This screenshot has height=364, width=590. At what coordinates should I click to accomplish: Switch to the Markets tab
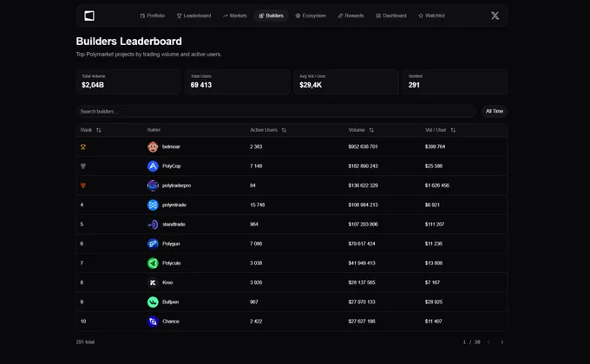[x=235, y=16]
